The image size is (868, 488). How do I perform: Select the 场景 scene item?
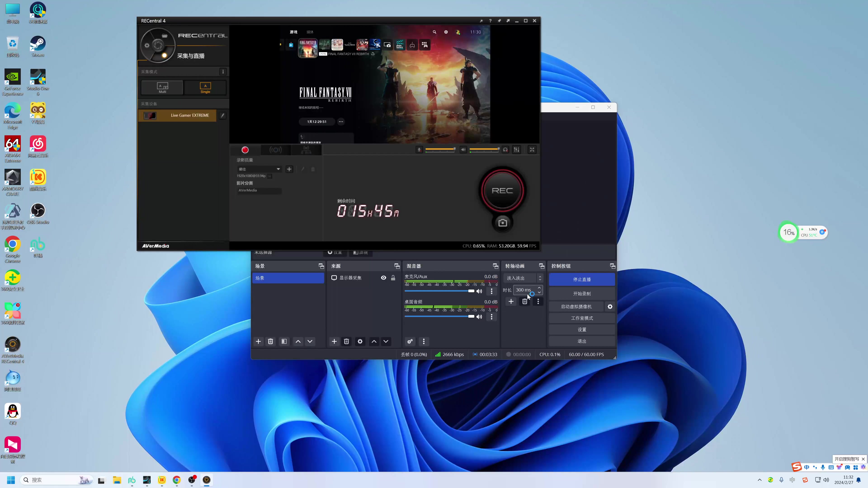pyautogui.click(x=288, y=278)
